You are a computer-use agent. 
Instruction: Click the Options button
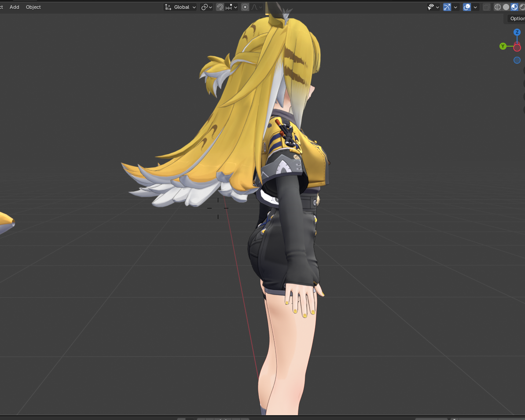(x=517, y=19)
